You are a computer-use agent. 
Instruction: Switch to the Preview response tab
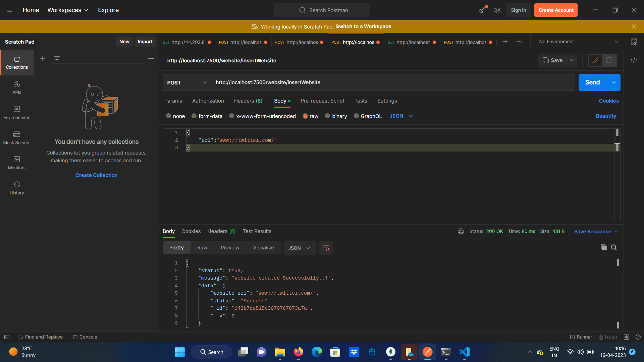[230, 247]
